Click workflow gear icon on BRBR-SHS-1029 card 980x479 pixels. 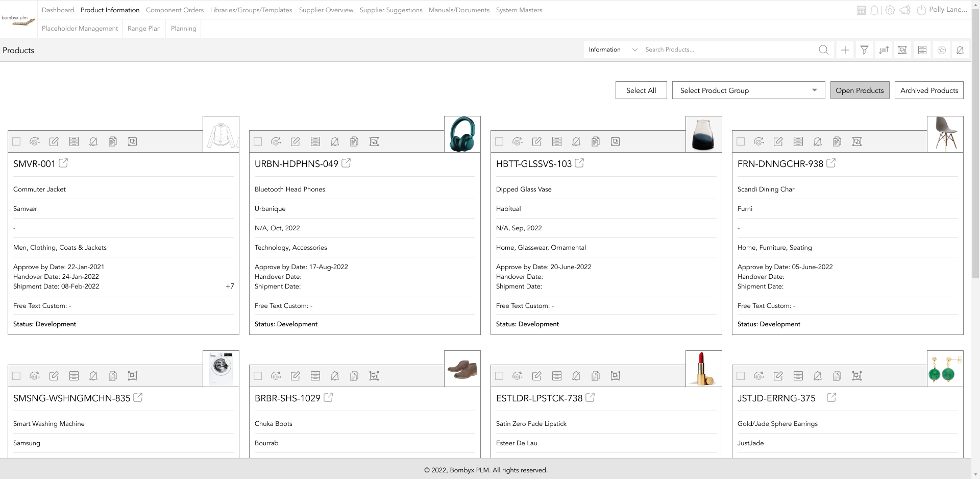coord(276,376)
